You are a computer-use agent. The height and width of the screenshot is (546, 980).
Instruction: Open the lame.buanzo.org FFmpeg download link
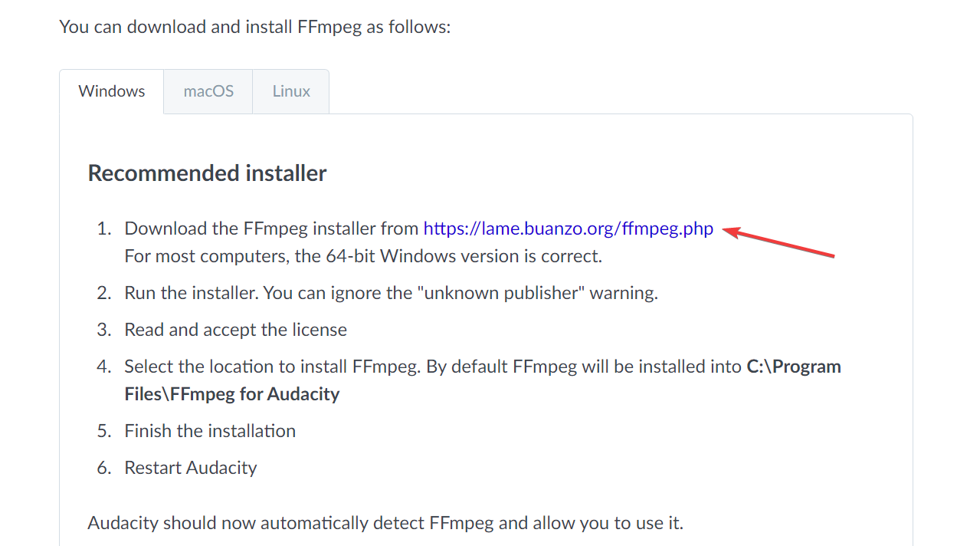coord(568,229)
